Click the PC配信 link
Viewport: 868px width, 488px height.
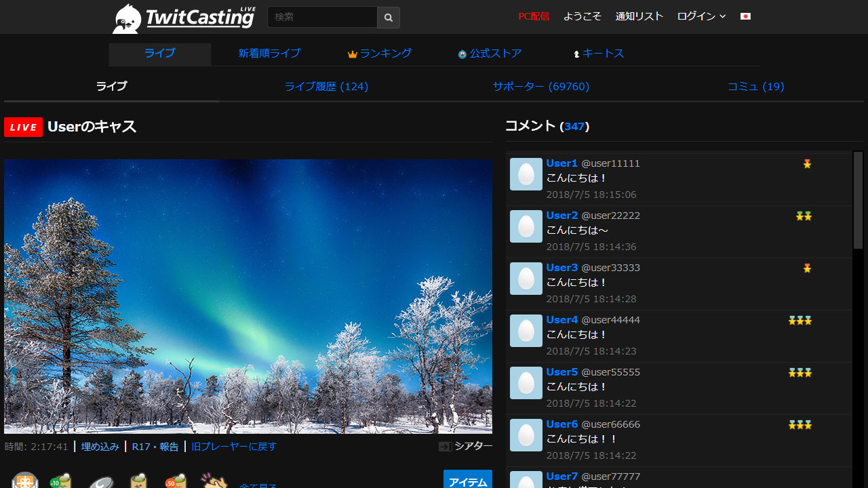534,16
